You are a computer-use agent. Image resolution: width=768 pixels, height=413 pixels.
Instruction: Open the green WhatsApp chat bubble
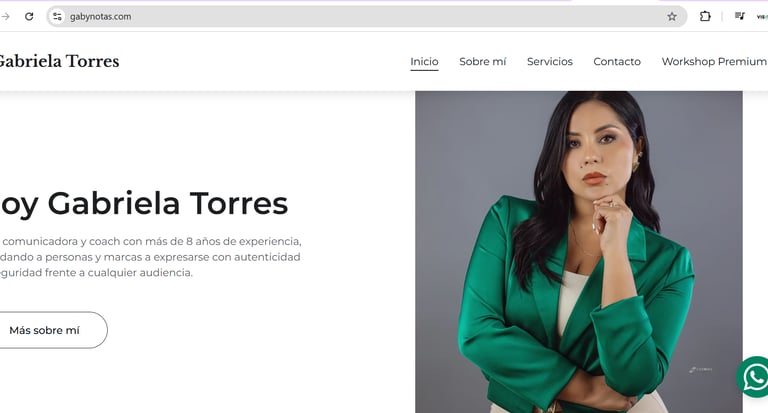(754, 377)
